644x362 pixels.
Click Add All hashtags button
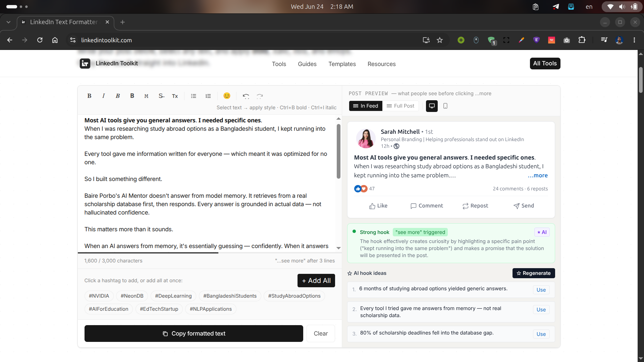point(316,281)
